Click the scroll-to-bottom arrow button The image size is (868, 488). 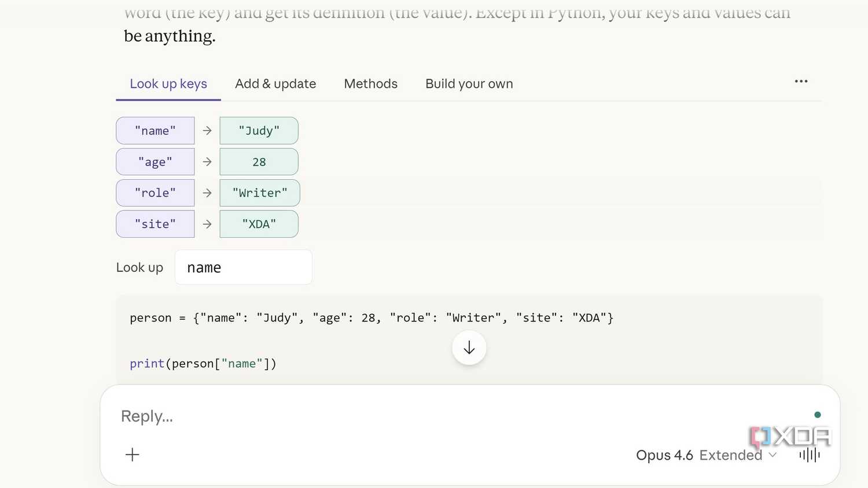[x=469, y=347]
